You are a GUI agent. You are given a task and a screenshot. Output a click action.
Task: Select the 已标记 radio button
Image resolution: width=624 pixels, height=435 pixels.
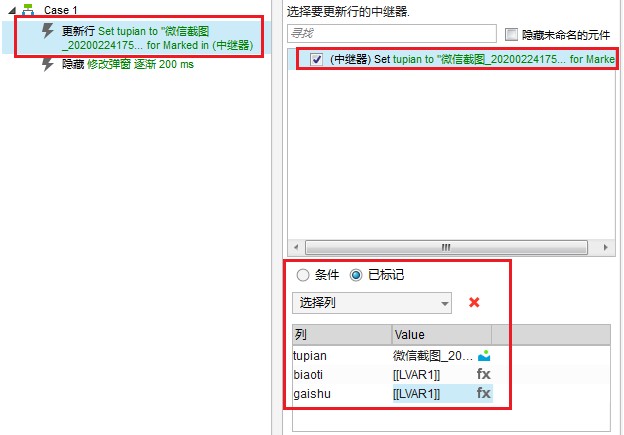pos(356,275)
